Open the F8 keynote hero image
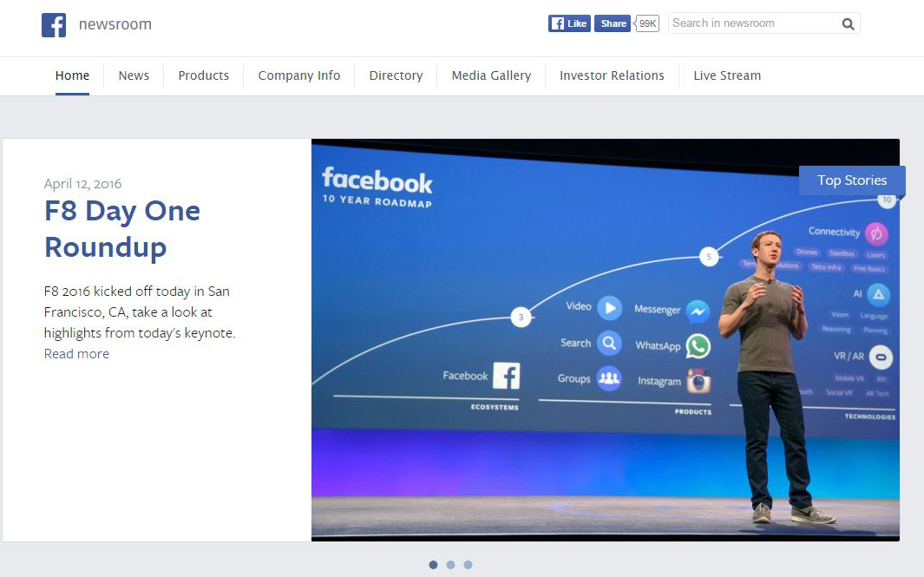Image resolution: width=924 pixels, height=577 pixels. (x=606, y=339)
